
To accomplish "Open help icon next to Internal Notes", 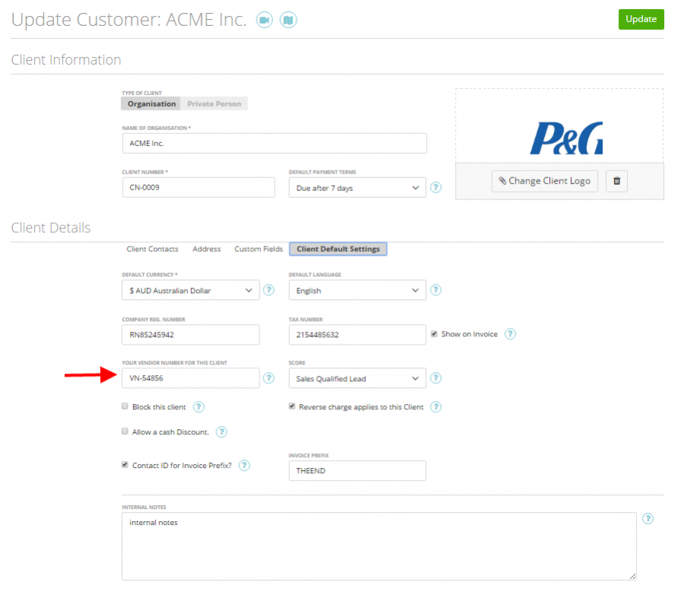I will coord(647,518).
